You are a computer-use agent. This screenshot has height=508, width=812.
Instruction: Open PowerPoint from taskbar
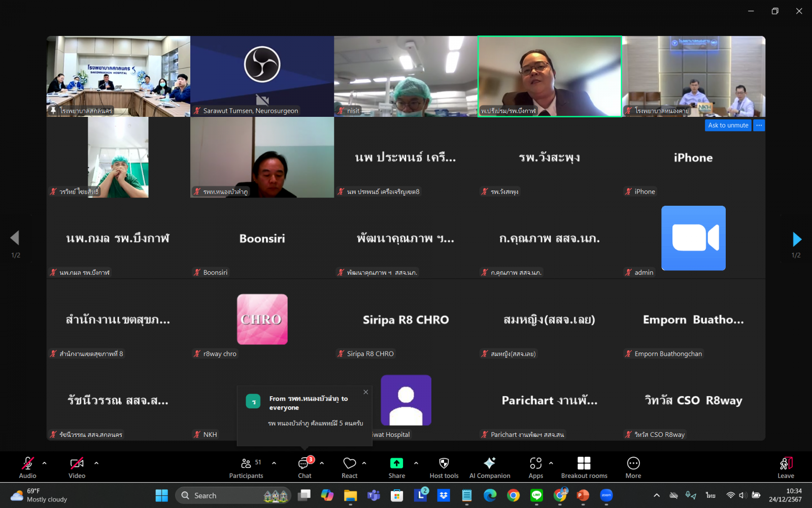point(583,495)
